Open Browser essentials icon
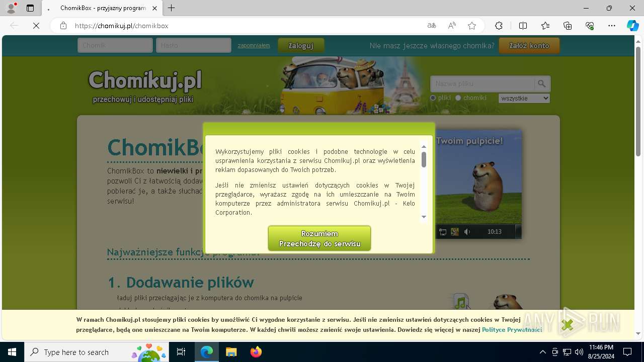Viewport: 644px width, 362px height. (x=590, y=26)
